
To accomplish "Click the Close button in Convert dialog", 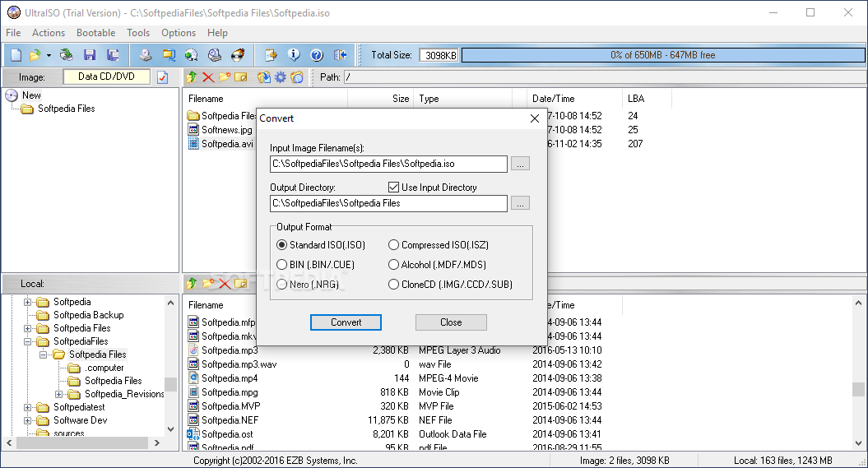I will [451, 322].
